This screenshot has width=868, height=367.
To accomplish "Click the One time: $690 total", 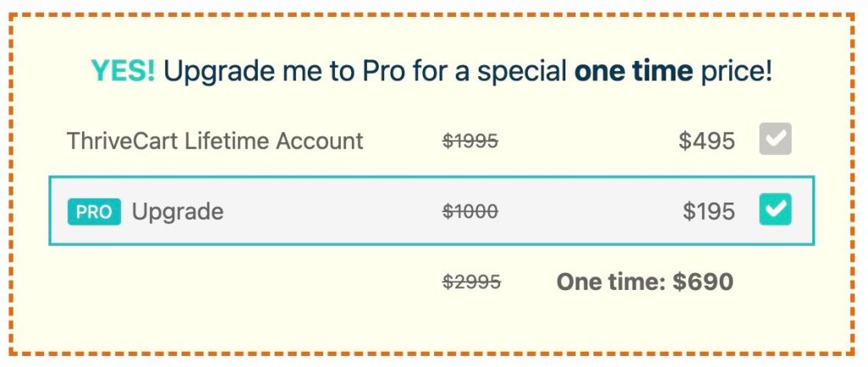I will pyautogui.click(x=644, y=281).
